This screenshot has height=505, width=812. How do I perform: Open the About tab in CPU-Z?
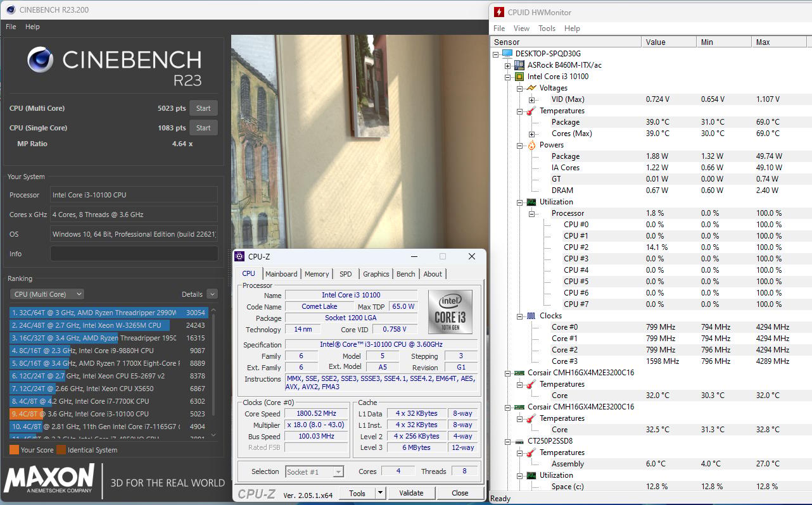433,274
